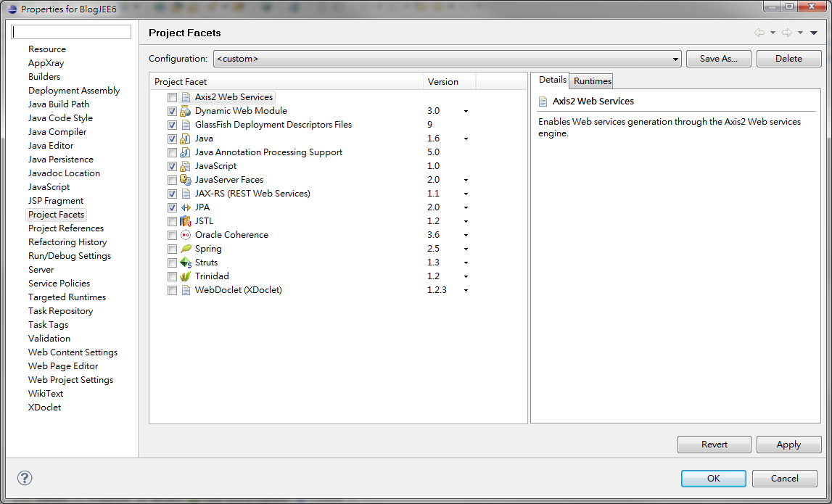
Task: Select XDoclet in sidebar
Action: tap(44, 408)
